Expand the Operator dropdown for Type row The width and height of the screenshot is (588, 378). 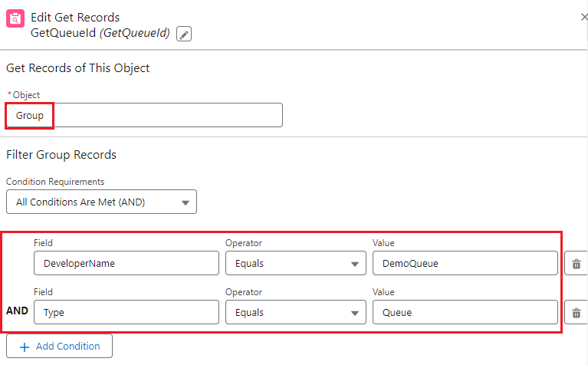295,313
